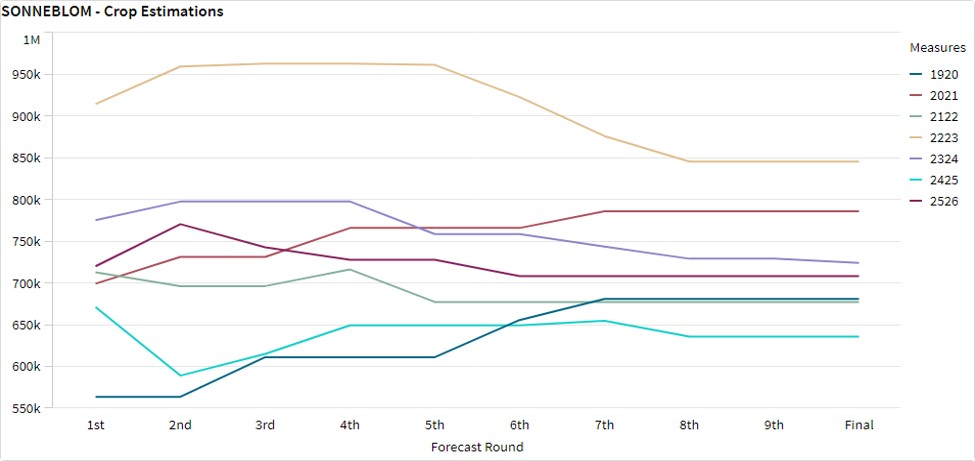Click the 2nd round x-axis label
This screenshot has width=975, height=461.
click(x=180, y=425)
